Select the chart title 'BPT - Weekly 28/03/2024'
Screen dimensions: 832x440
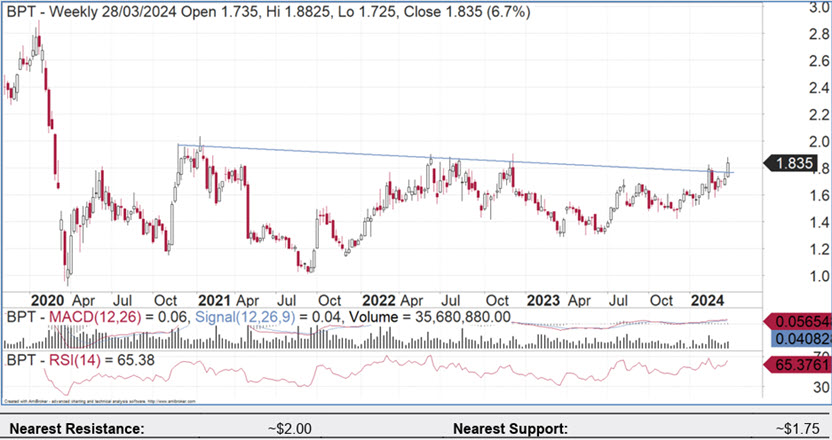click(x=92, y=12)
